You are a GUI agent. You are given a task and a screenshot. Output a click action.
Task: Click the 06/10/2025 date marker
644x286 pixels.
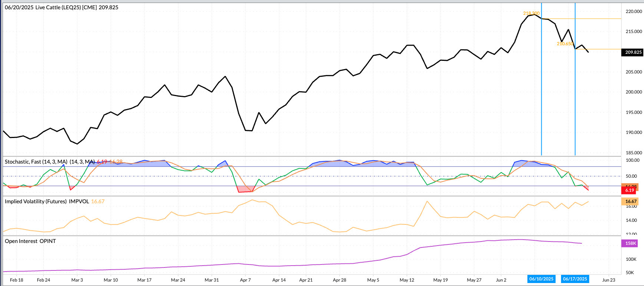pyautogui.click(x=541, y=279)
